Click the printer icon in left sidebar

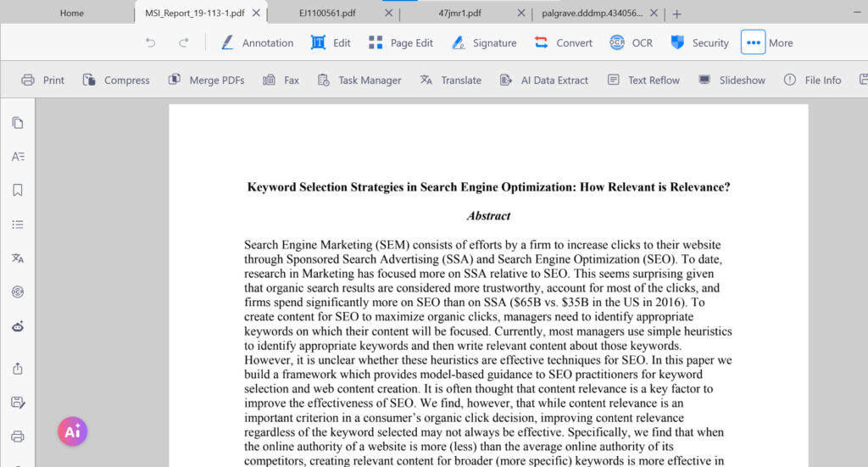point(18,436)
